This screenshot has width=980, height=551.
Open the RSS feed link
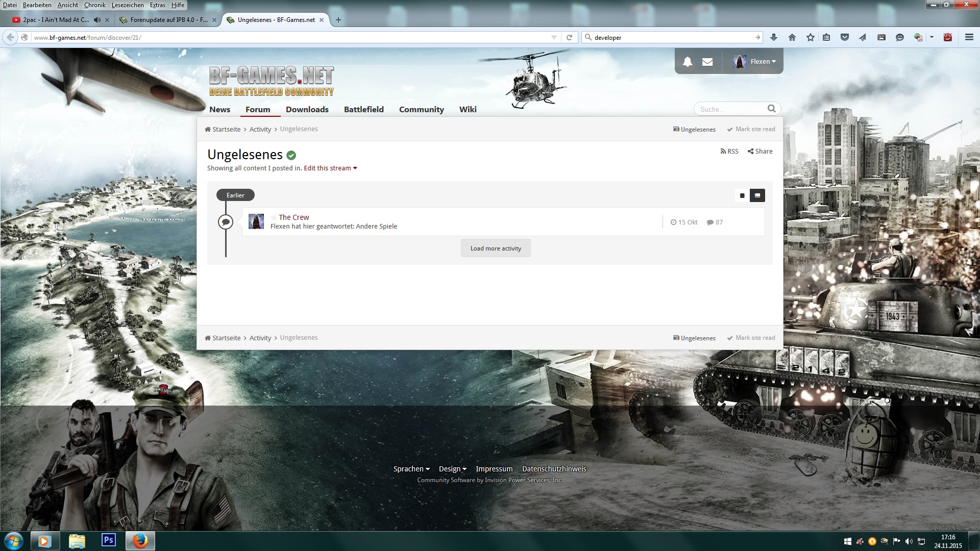click(x=729, y=151)
